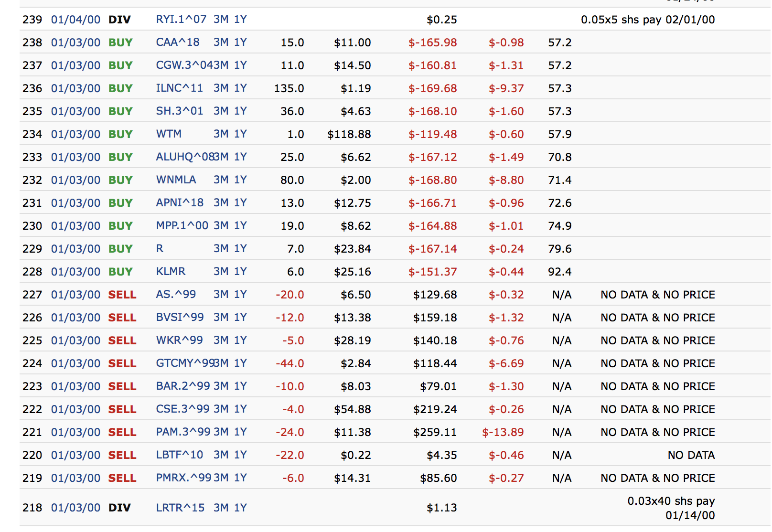The image size is (772, 532).
Task: Open the BVSI^99 ticker link
Action: [180, 318]
